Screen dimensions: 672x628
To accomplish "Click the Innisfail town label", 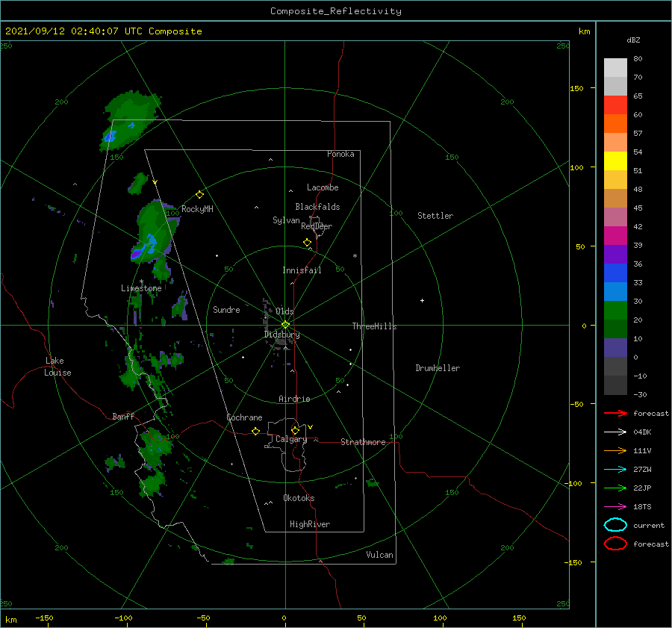I will [302, 270].
